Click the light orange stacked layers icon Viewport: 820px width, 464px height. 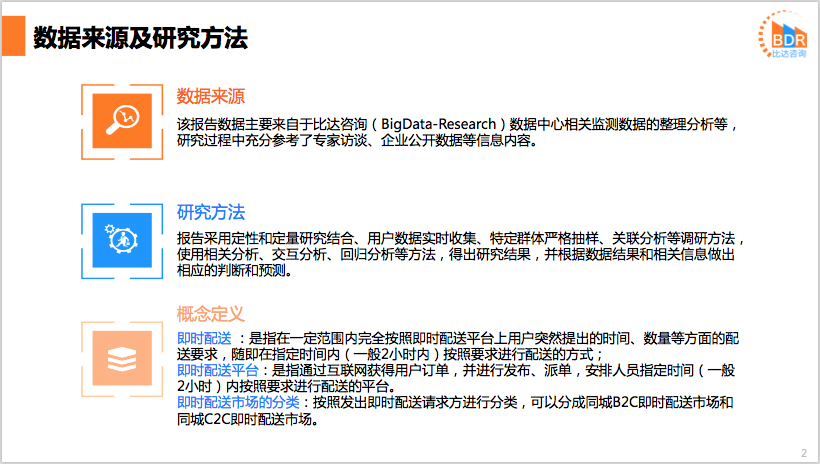[x=122, y=358]
